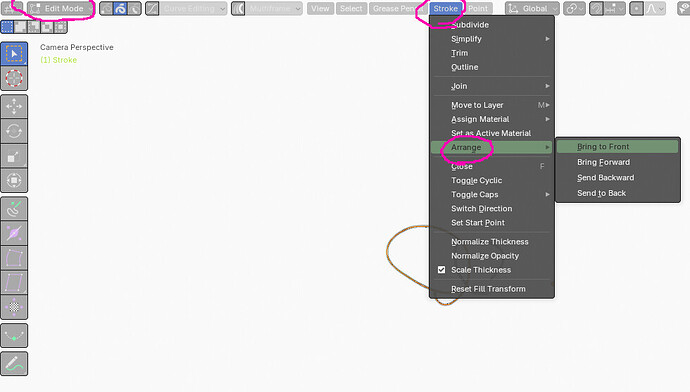Expand the Simplify submenu
The image size is (690, 392).
tap(492, 39)
